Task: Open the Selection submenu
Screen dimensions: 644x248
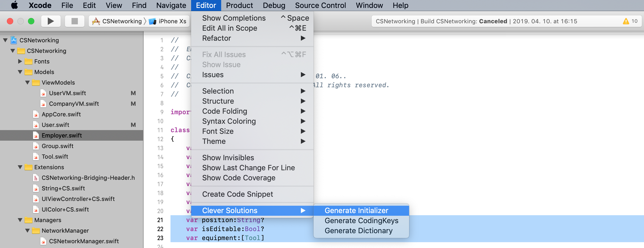Action: coord(252,91)
